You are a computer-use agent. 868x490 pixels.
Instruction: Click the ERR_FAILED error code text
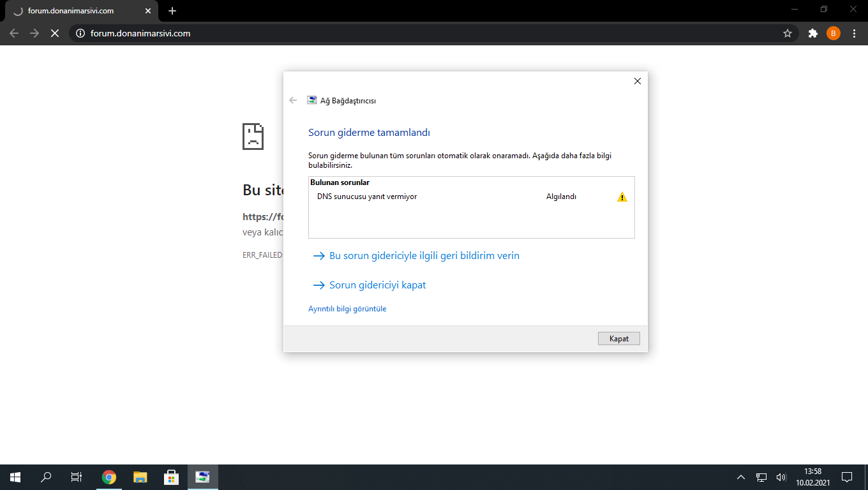pyautogui.click(x=262, y=255)
